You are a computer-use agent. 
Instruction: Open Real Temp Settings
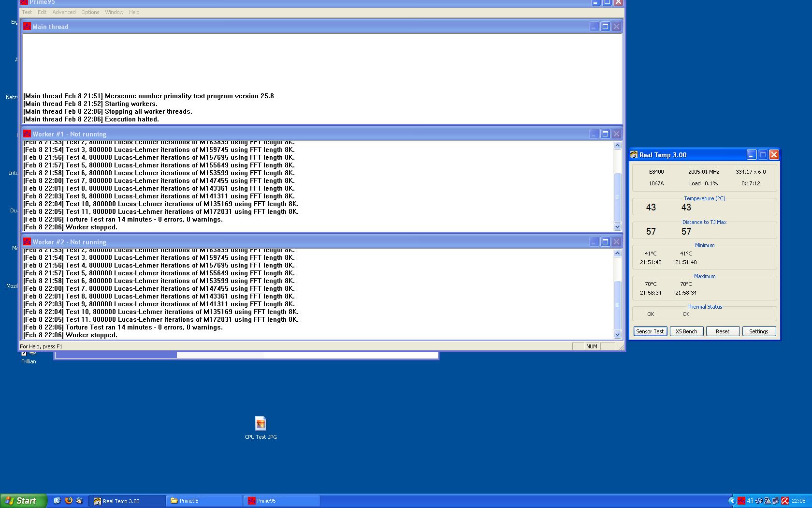tap(759, 331)
